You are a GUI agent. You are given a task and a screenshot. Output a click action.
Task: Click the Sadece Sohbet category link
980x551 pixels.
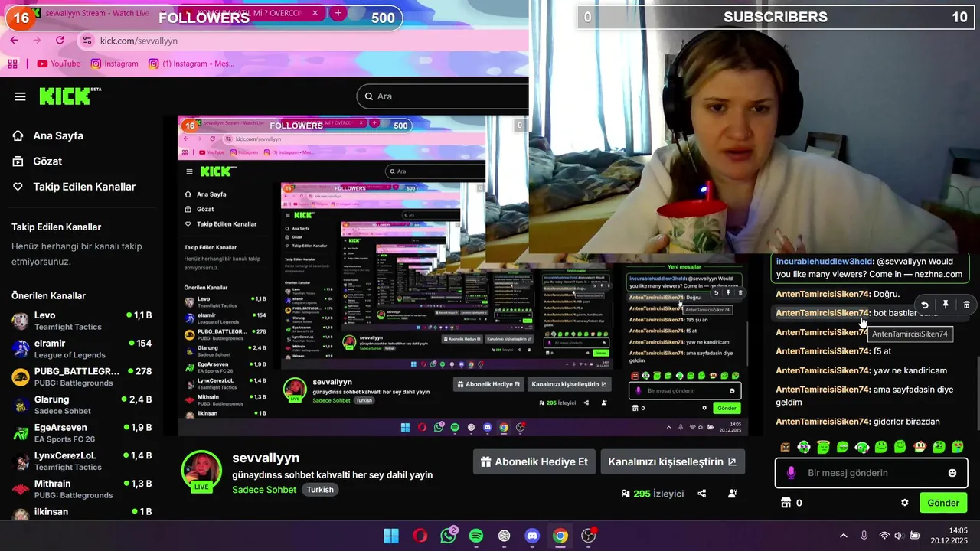click(264, 490)
